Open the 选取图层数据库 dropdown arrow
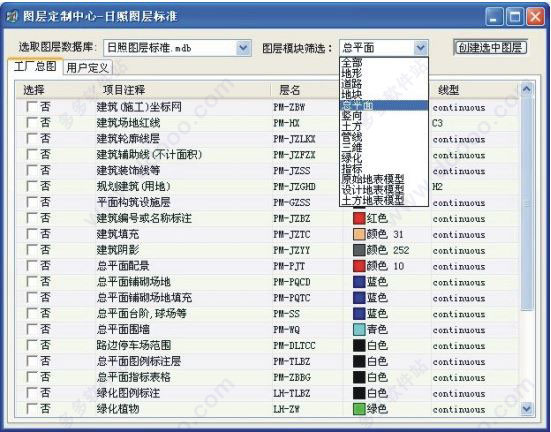 pyautogui.click(x=244, y=48)
